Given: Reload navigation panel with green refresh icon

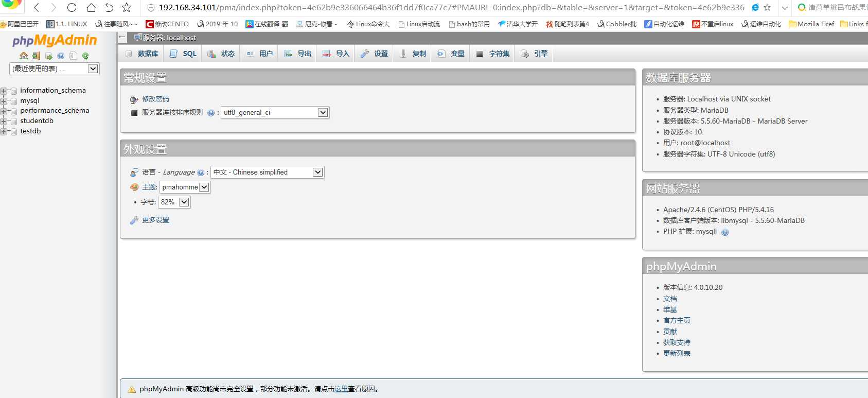Looking at the screenshot, I should click(x=85, y=56).
